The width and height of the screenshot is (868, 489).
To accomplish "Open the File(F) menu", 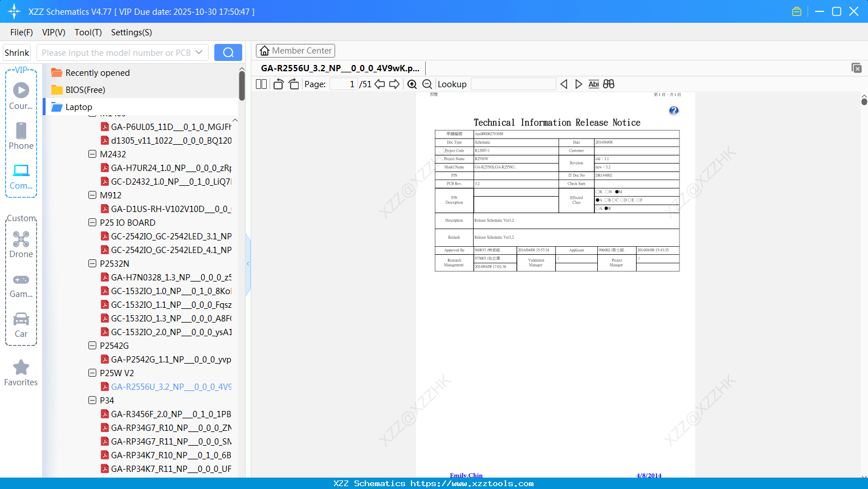I will click(x=22, y=32).
